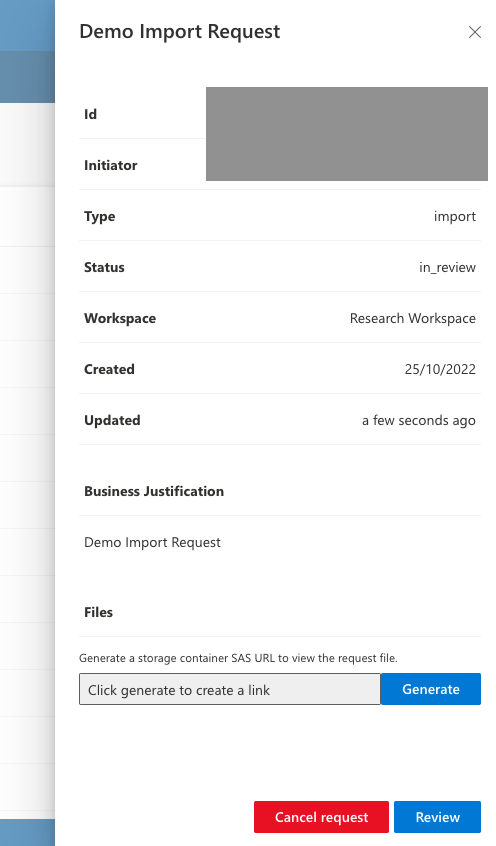This screenshot has height=846, width=496.
Task: Select the Demo Import Request justification text
Action: coord(152,543)
